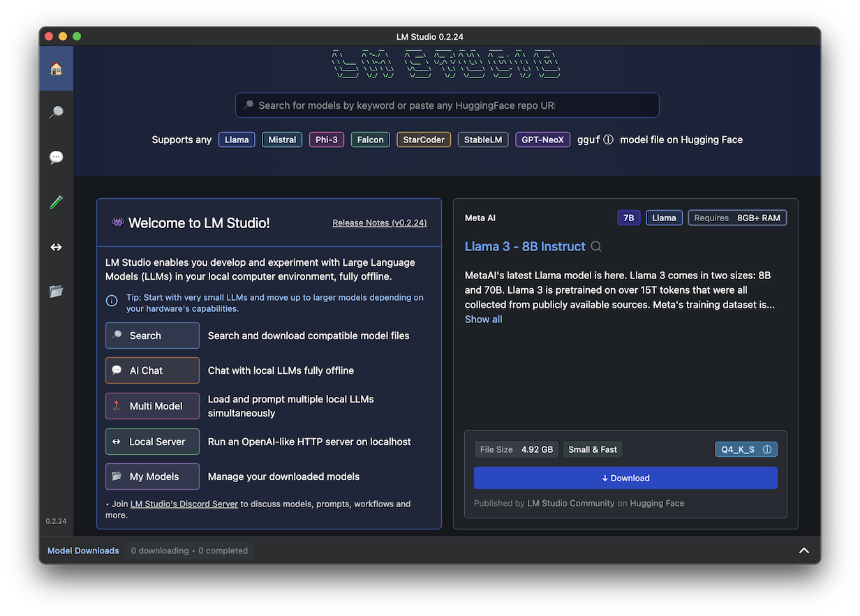This screenshot has width=860, height=616.
Task: Click the gguf info circle icon
Action: 608,140
